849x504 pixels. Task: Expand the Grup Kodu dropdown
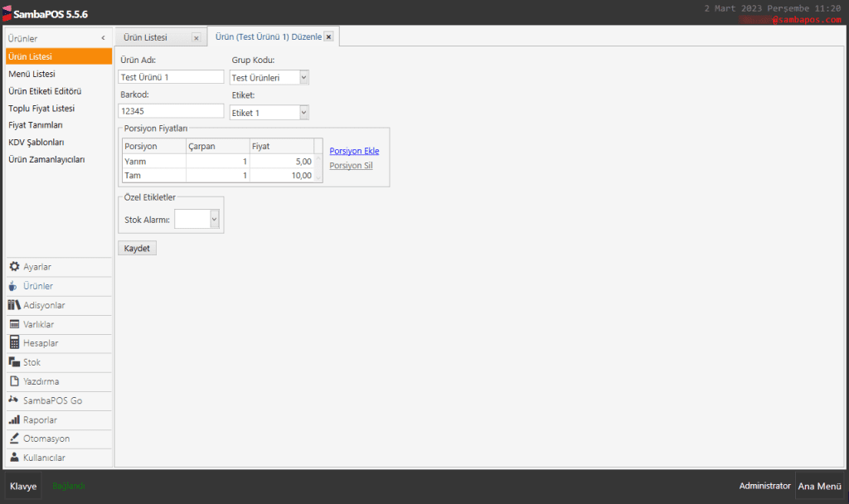coord(303,77)
